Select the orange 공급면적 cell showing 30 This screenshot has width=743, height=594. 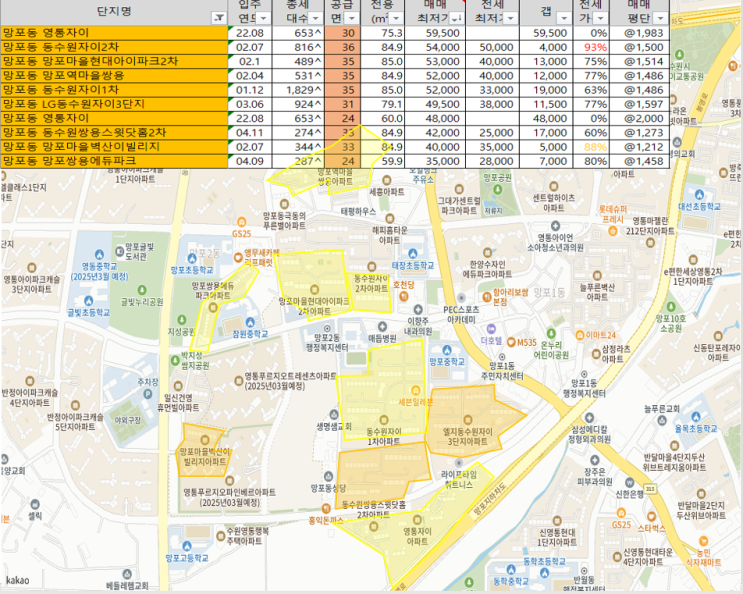click(343, 33)
